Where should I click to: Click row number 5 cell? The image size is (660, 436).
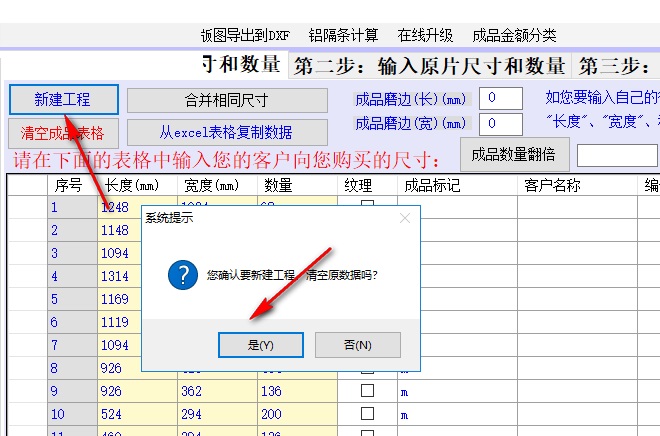click(72, 299)
